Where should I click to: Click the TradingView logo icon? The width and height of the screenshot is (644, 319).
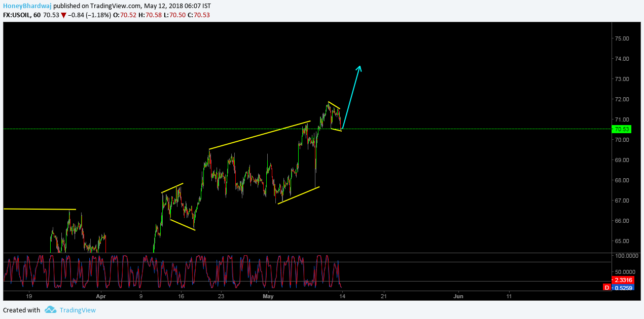tap(50, 310)
